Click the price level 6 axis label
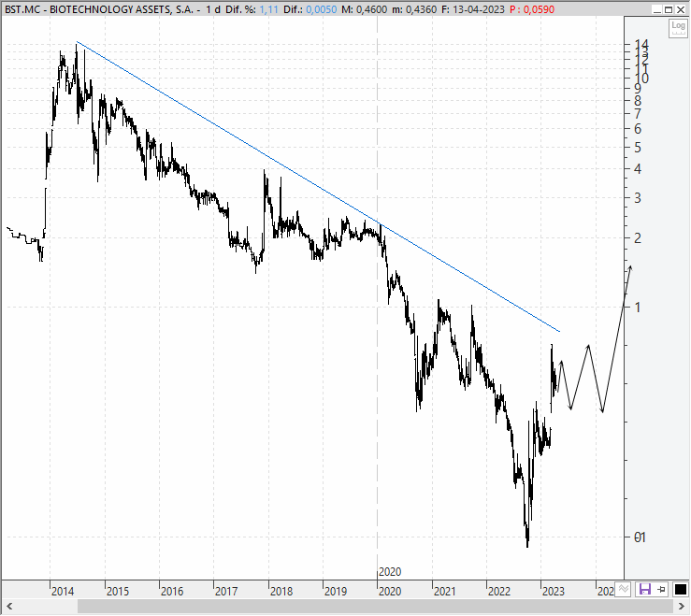The height and width of the screenshot is (616, 691). [638, 129]
